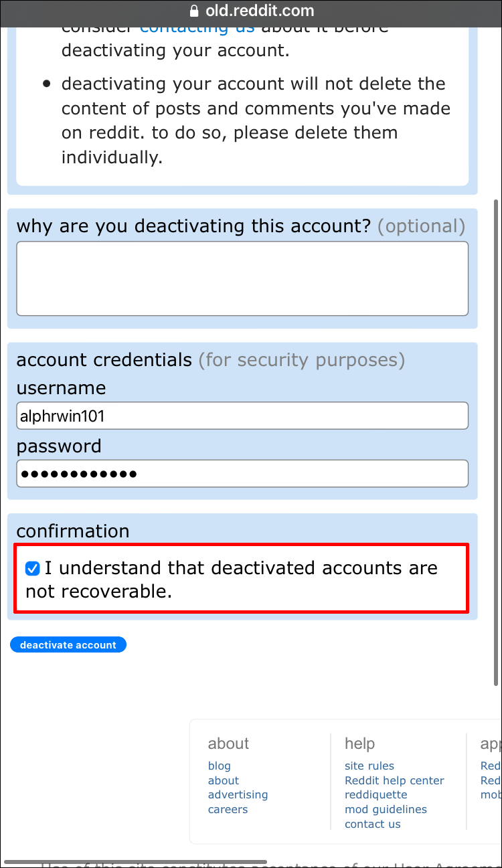View the mod guidelines link
The image size is (502, 868).
tap(386, 809)
